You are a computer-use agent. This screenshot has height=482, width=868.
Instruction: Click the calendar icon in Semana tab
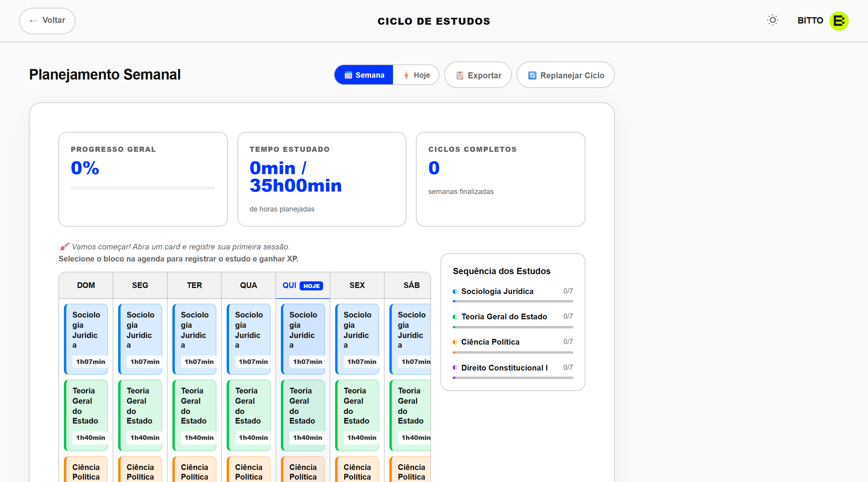tap(348, 75)
